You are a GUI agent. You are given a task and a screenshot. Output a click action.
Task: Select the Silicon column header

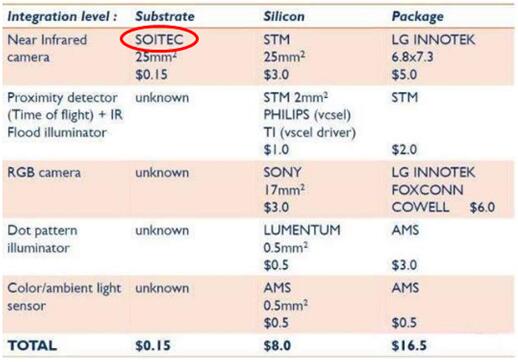pyautogui.click(x=284, y=16)
